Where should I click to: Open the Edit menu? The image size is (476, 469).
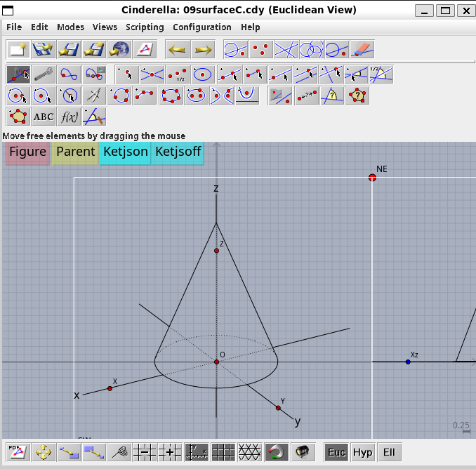pyautogui.click(x=39, y=27)
